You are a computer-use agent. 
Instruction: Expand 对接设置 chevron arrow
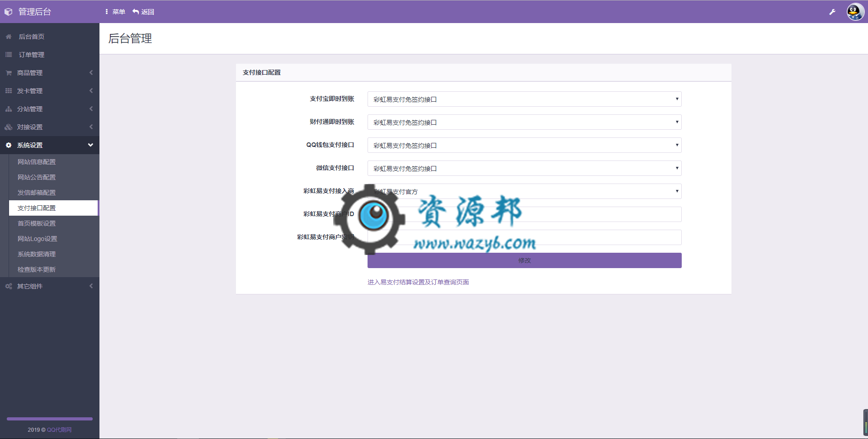[91, 127]
